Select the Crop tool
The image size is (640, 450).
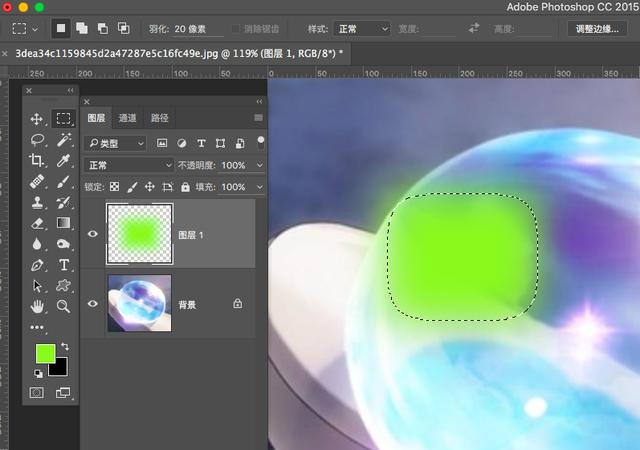pyautogui.click(x=37, y=160)
